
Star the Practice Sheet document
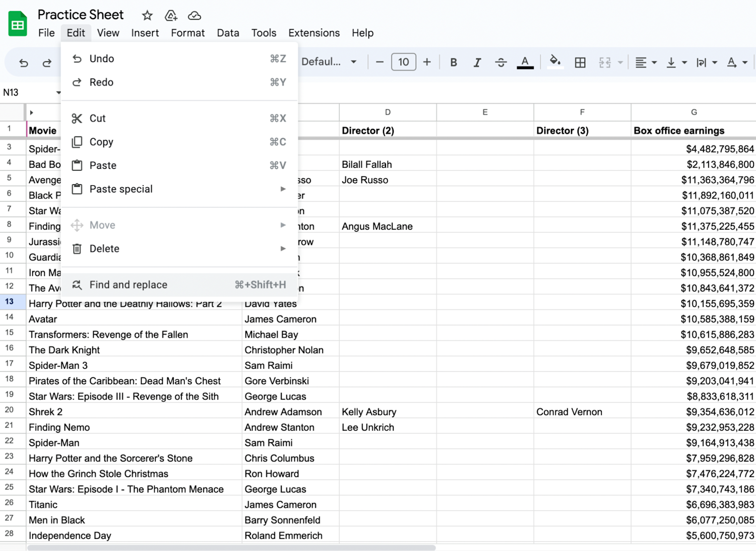(147, 16)
